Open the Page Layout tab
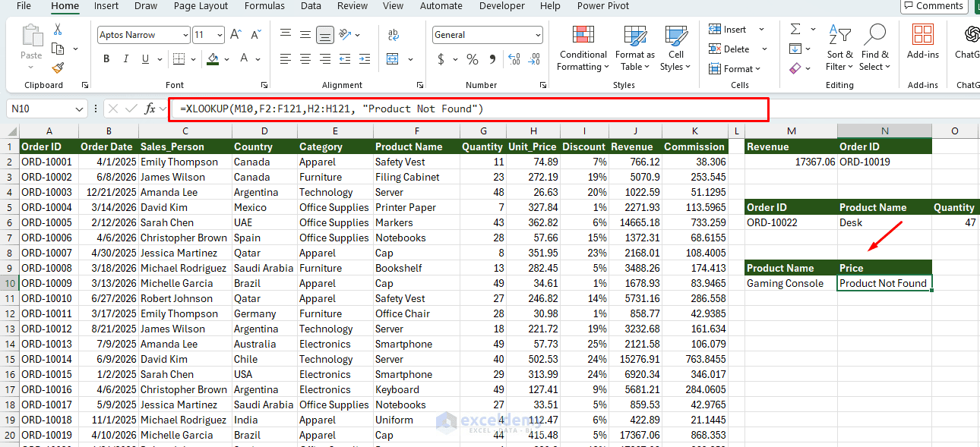980x447 pixels. click(201, 6)
